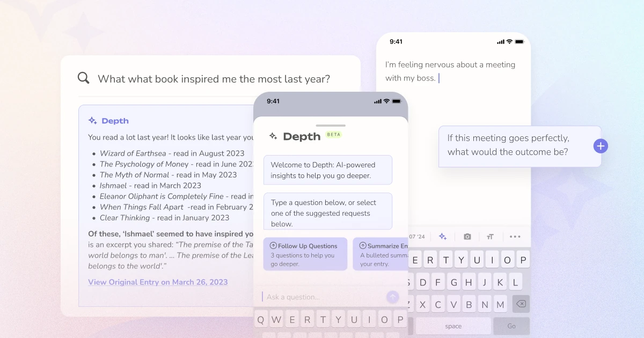This screenshot has height=338, width=644.
Task: Tap the 9:41 clock on the right phone
Action: pos(396,41)
